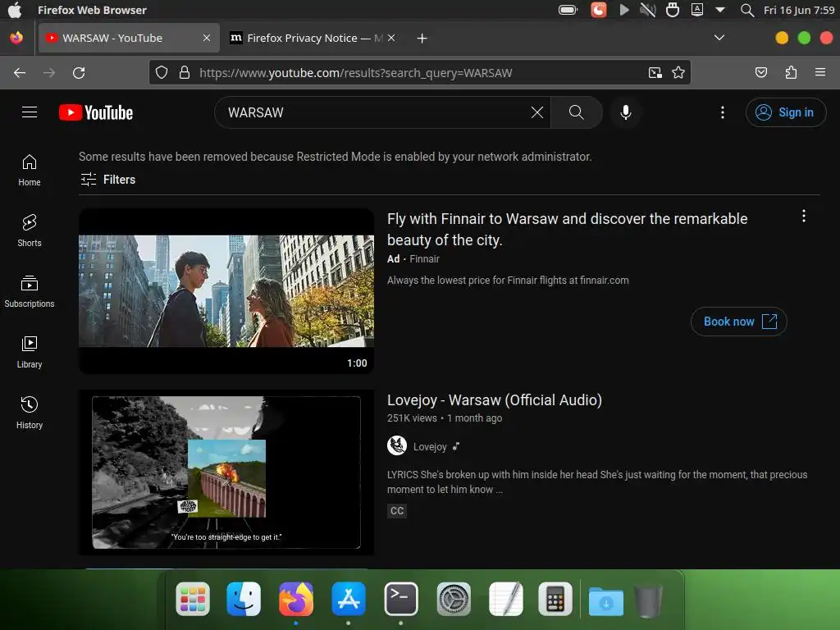Open System Settings gear in the dock
This screenshot has height=630, width=840.
pyautogui.click(x=453, y=599)
